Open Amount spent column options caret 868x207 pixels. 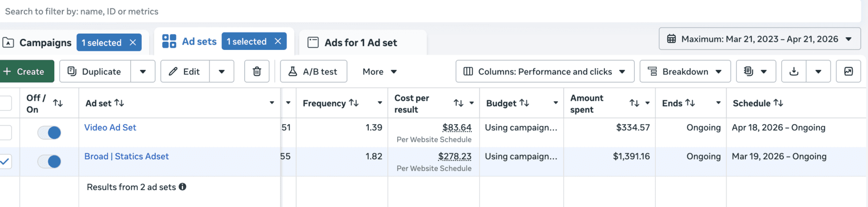647,103
